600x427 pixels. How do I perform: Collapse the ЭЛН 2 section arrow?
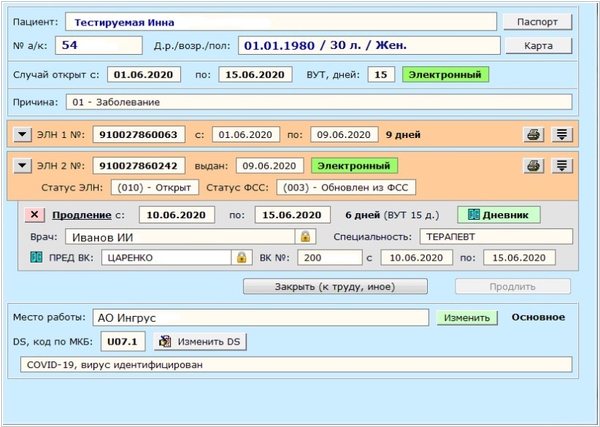pyautogui.click(x=22, y=166)
